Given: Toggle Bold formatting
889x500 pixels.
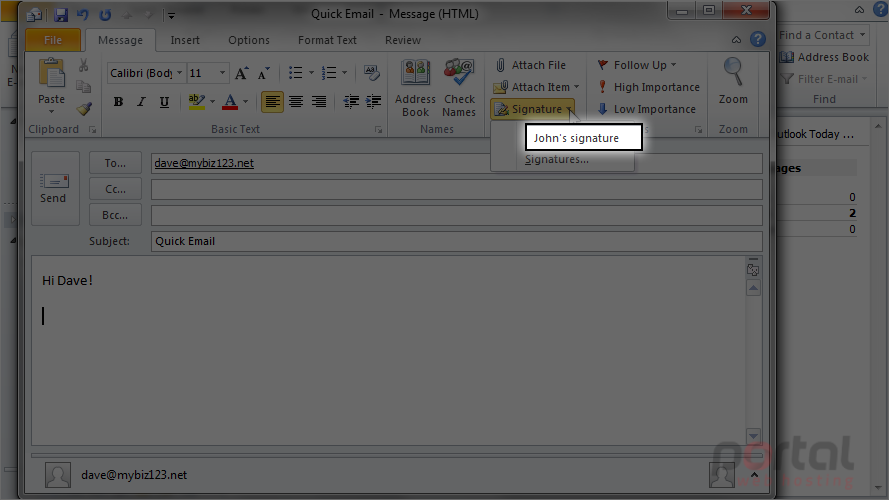Looking at the screenshot, I should [118, 102].
